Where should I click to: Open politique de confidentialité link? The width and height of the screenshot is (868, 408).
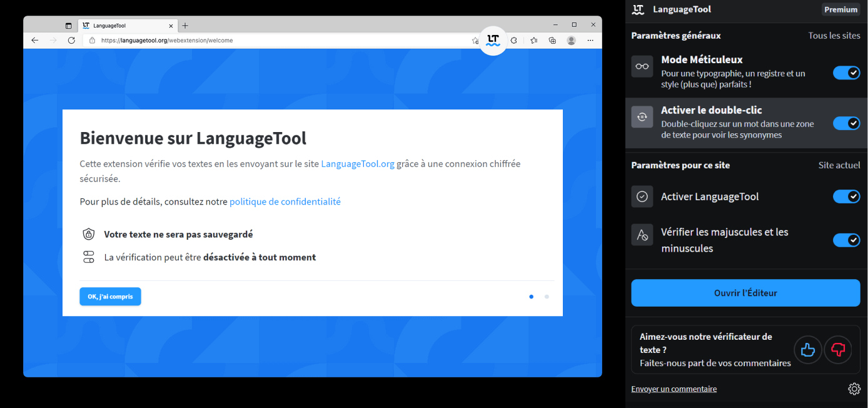(x=285, y=201)
